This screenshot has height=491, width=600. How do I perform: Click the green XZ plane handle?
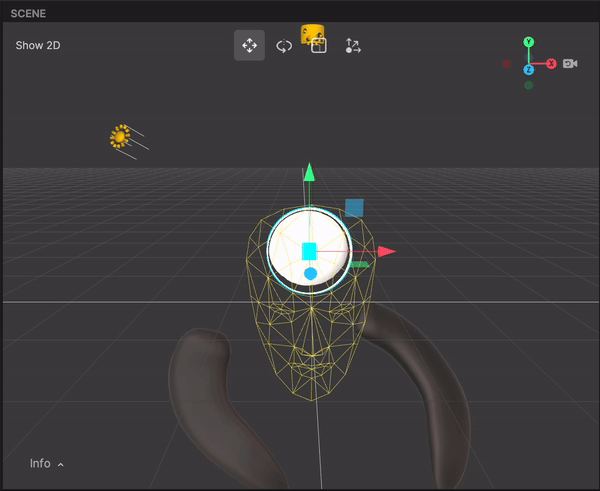coord(360,264)
